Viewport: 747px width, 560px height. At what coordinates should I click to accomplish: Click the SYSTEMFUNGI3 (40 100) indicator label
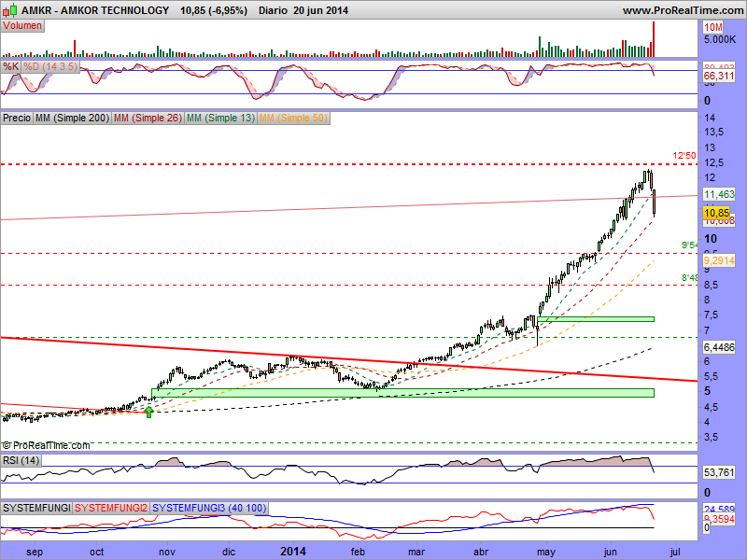coord(208,508)
